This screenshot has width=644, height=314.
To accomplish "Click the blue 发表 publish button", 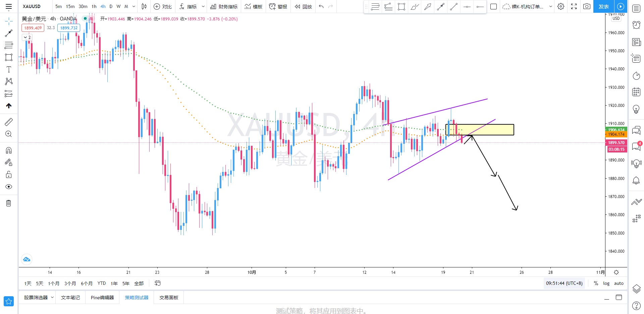I will 603,6.
